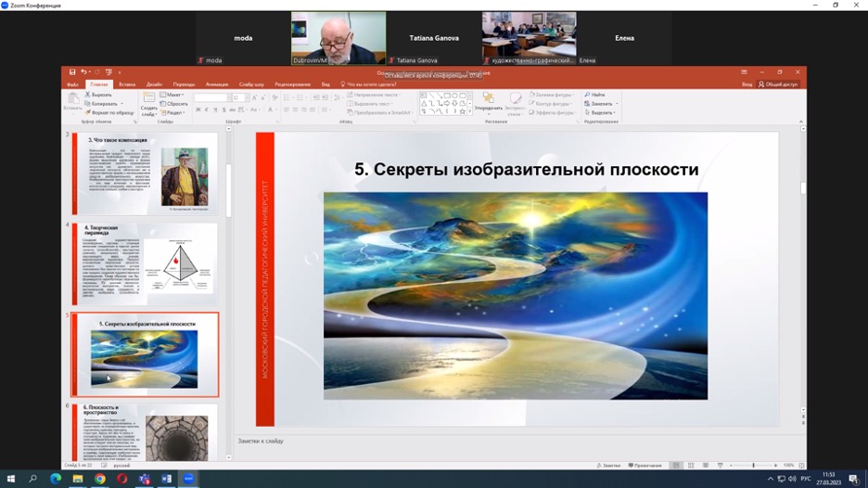Click the zoom slider in status bar

(752, 465)
